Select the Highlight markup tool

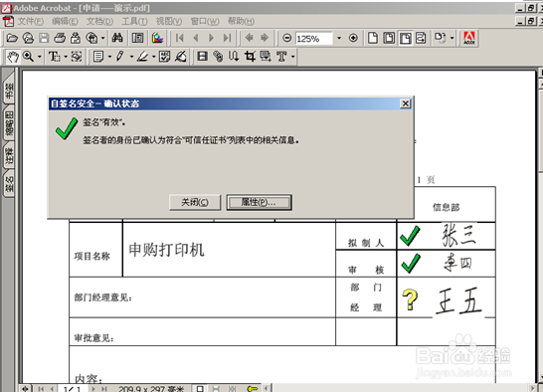coord(142,57)
